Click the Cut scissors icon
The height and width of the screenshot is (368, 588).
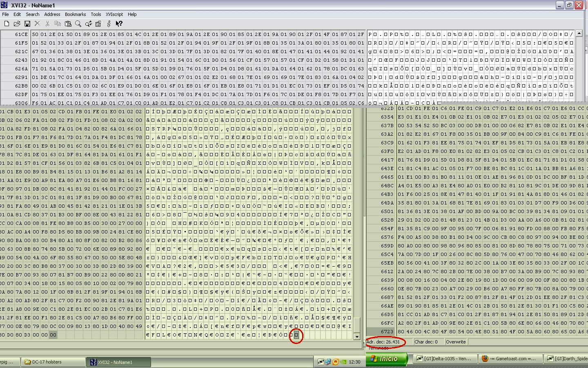tap(47, 24)
